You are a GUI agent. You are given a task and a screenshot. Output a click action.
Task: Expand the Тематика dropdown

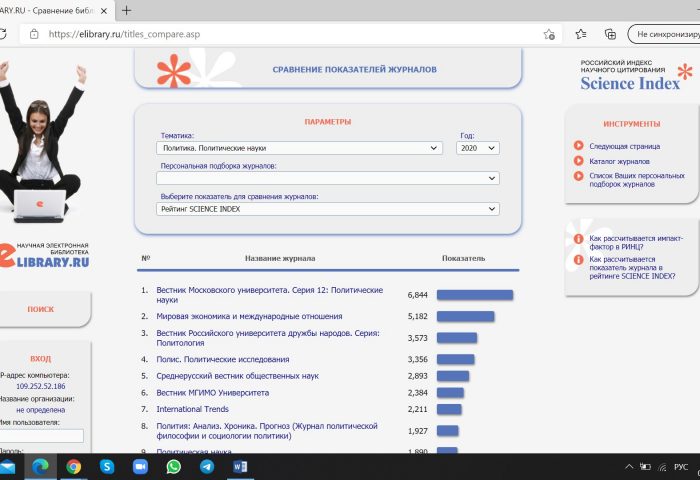tap(300, 148)
